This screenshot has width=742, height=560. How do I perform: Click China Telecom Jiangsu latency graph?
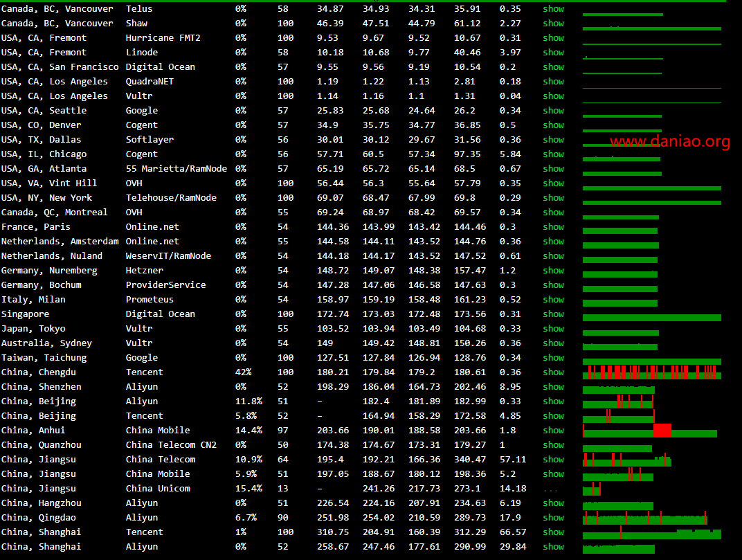tap(627, 460)
